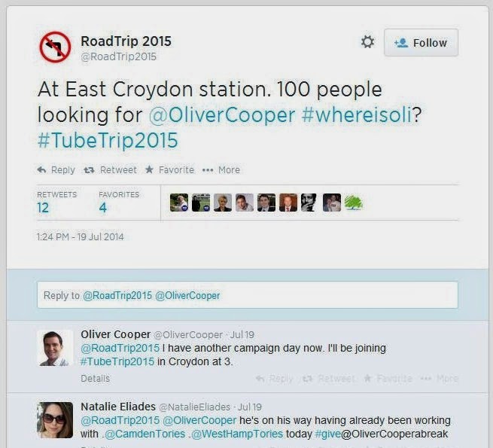Viewport: 493px width, 448px height.
Task: Open the gear settings dropdown
Action: 367,42
